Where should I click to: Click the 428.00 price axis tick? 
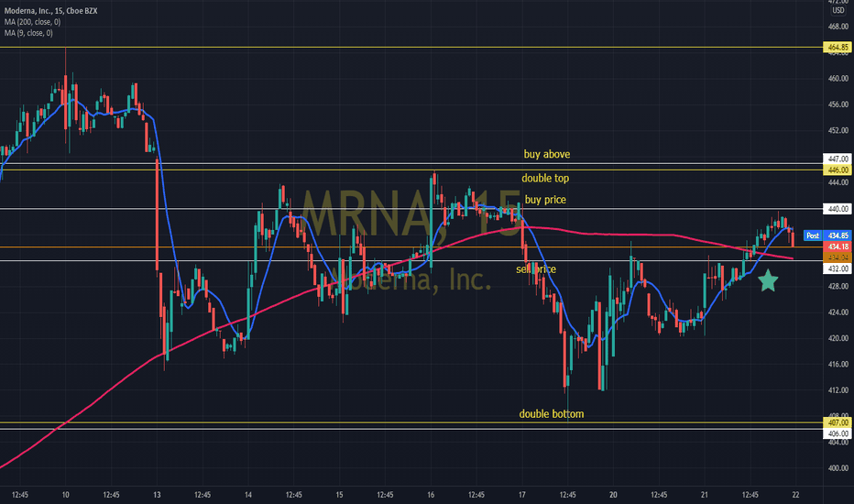[x=838, y=286]
